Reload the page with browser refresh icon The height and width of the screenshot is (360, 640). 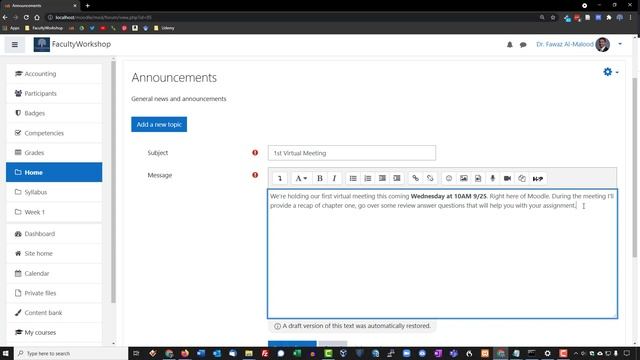coord(26,18)
